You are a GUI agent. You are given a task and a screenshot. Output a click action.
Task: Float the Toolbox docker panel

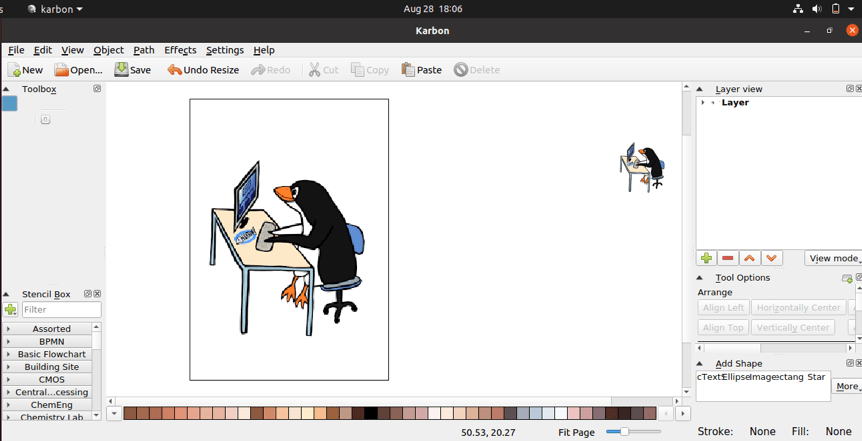97,89
